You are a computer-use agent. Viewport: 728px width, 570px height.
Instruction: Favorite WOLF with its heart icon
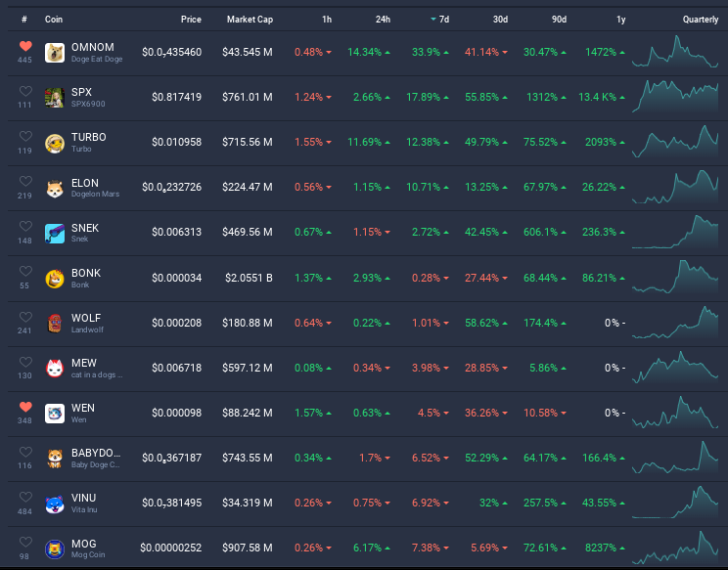(25, 317)
